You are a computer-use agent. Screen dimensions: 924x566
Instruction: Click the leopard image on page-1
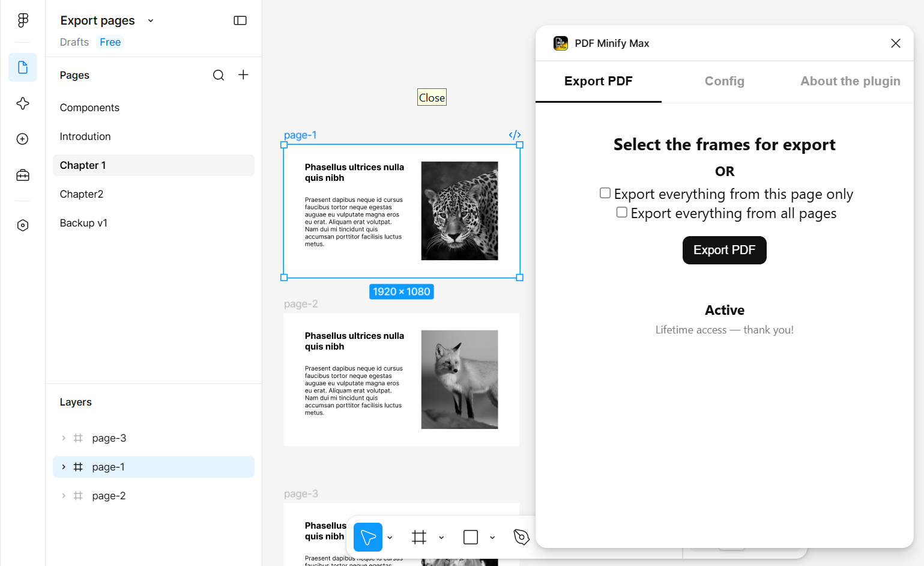pyautogui.click(x=459, y=211)
